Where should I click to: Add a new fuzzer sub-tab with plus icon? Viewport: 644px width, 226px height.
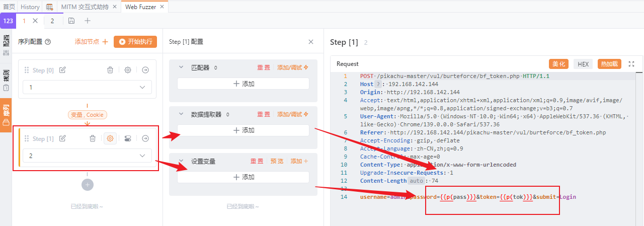[88, 21]
